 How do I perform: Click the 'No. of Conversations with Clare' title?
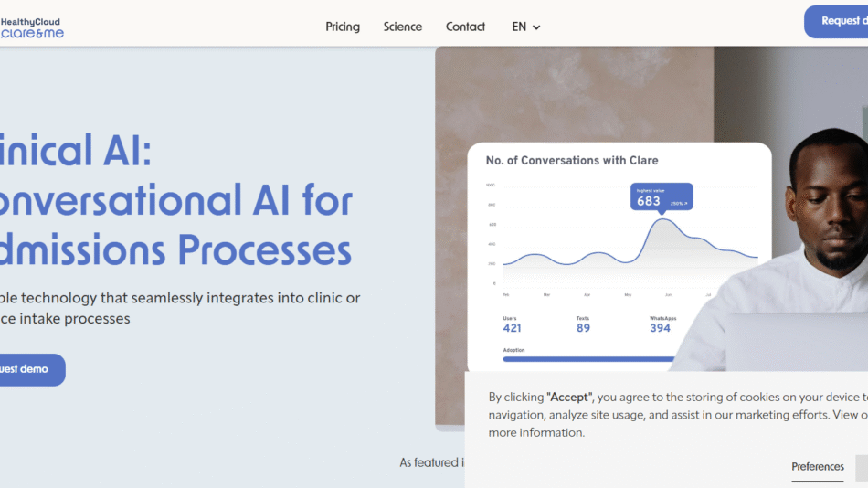coord(572,160)
